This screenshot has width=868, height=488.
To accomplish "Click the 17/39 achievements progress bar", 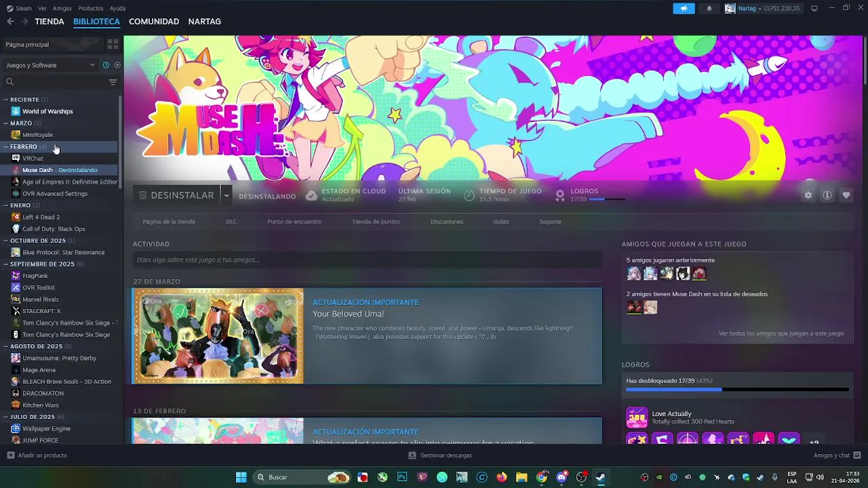I will (737, 390).
